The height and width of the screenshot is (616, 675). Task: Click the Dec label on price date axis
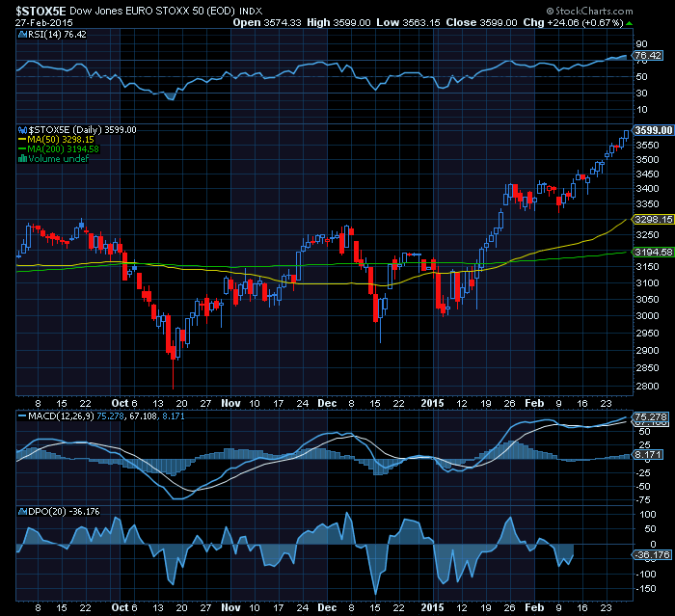click(327, 403)
